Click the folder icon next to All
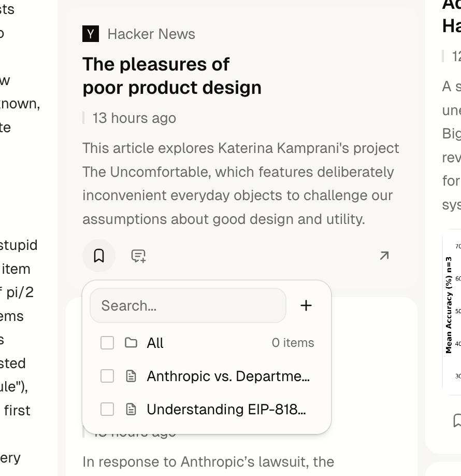 click(x=131, y=343)
